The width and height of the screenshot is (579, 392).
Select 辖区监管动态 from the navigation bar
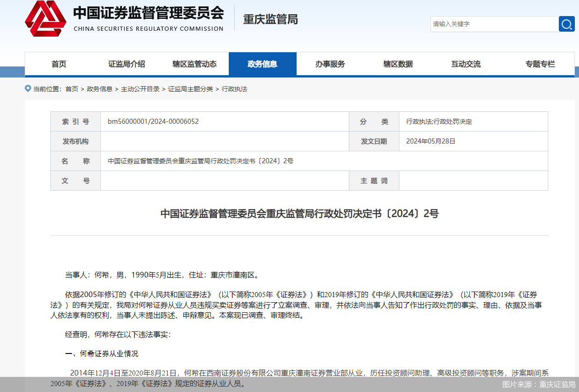(x=195, y=64)
